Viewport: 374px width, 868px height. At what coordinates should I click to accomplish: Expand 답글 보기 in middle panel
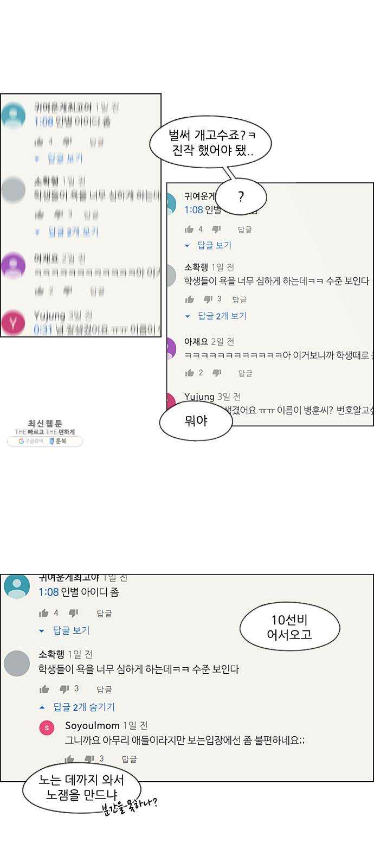point(208,245)
